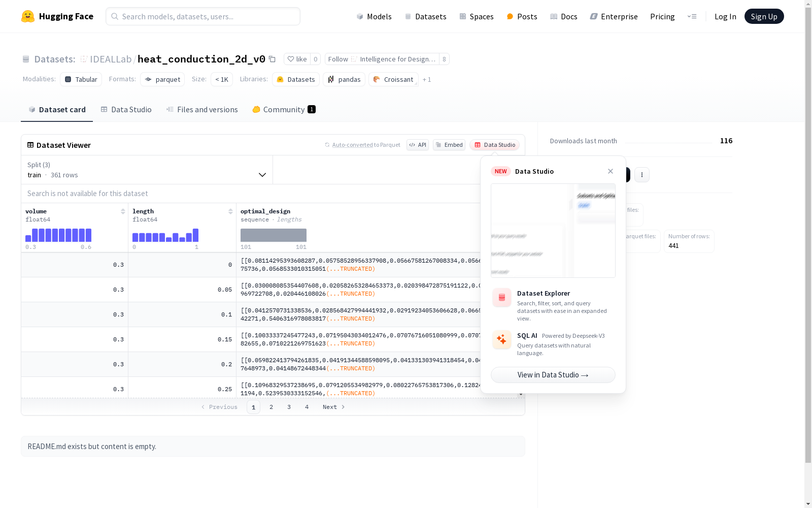The image size is (812, 508).
Task: Switch to the Data Studio tab
Action: pyautogui.click(x=126, y=110)
